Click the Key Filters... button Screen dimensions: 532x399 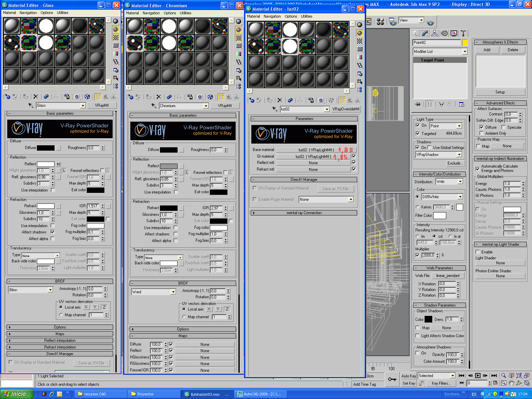(x=441, y=383)
